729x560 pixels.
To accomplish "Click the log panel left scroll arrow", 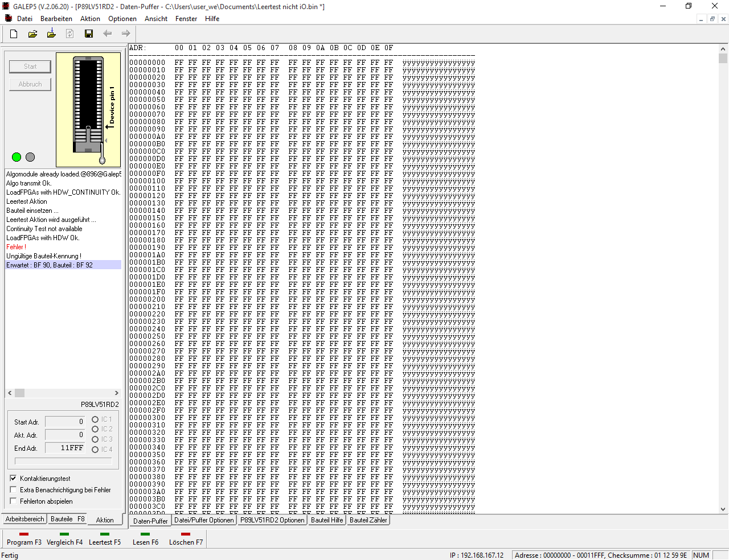I will pyautogui.click(x=10, y=393).
